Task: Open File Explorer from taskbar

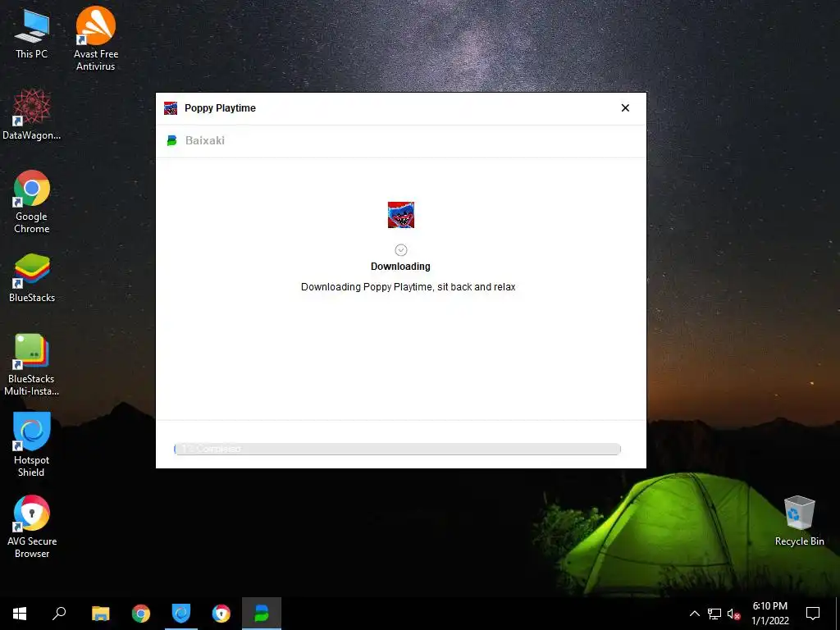Action: tap(101, 614)
